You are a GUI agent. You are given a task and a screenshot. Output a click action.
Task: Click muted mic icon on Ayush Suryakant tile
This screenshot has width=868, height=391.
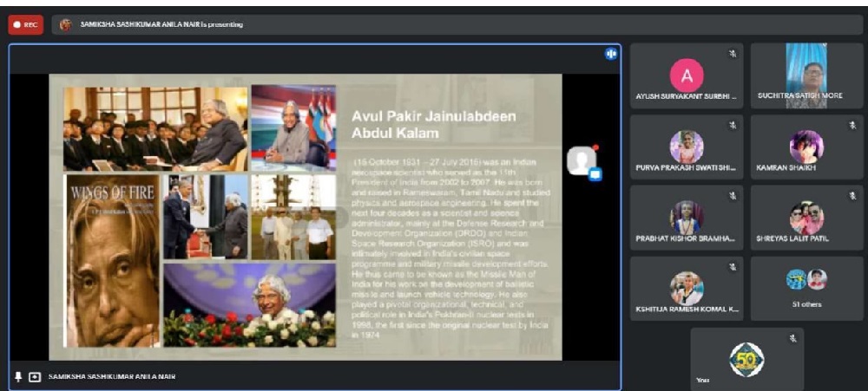coord(733,54)
